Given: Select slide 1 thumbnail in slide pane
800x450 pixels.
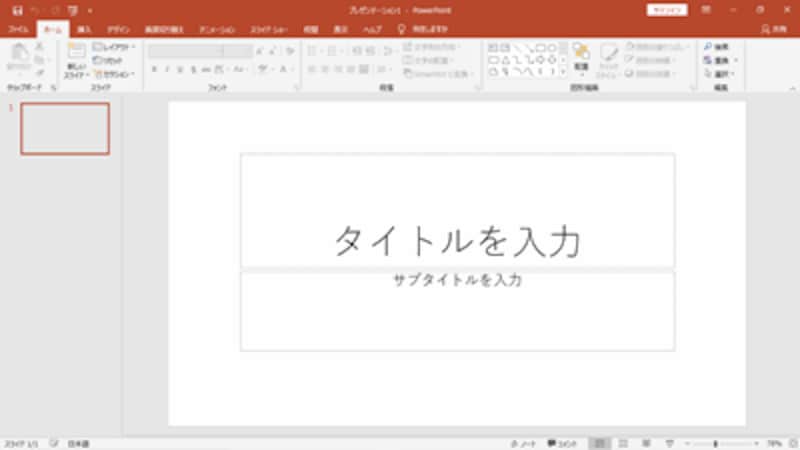Looking at the screenshot, I should point(65,129).
